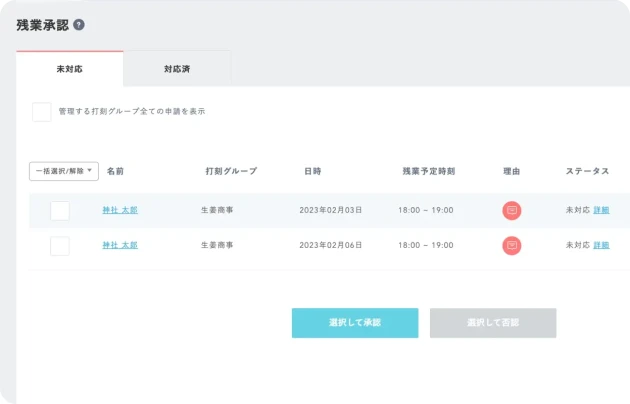Expand the 一括選択/解除 dropdown
The width and height of the screenshot is (630, 404).
(x=64, y=171)
